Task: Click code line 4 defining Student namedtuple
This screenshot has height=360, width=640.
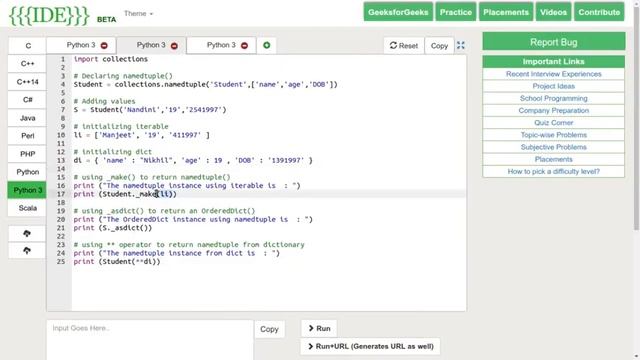Action: [205, 84]
